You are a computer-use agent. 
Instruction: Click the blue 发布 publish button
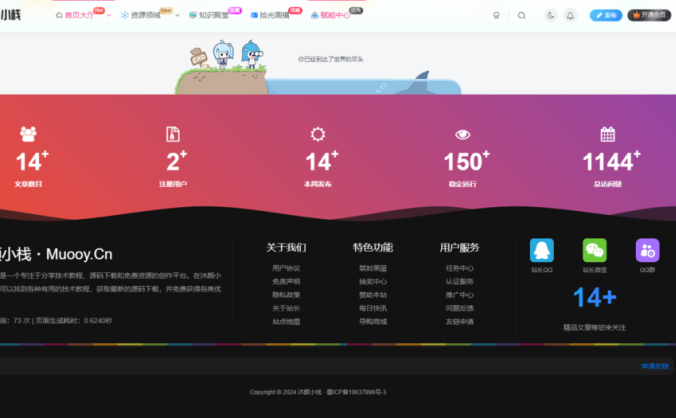(x=606, y=15)
